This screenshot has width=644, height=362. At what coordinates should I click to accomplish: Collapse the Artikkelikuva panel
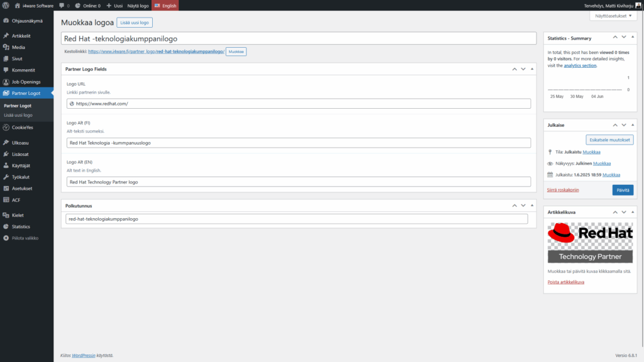click(633, 212)
